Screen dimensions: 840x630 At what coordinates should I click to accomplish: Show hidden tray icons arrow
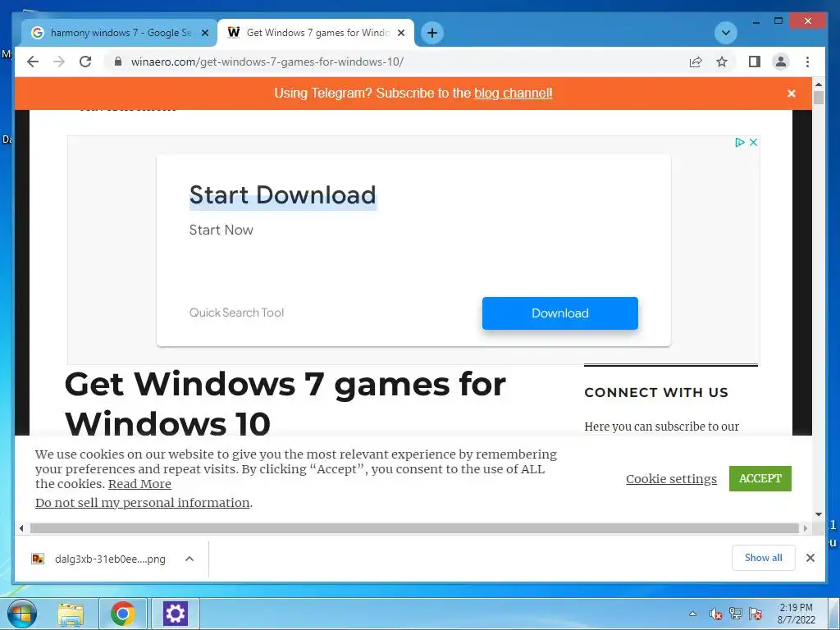(x=692, y=614)
